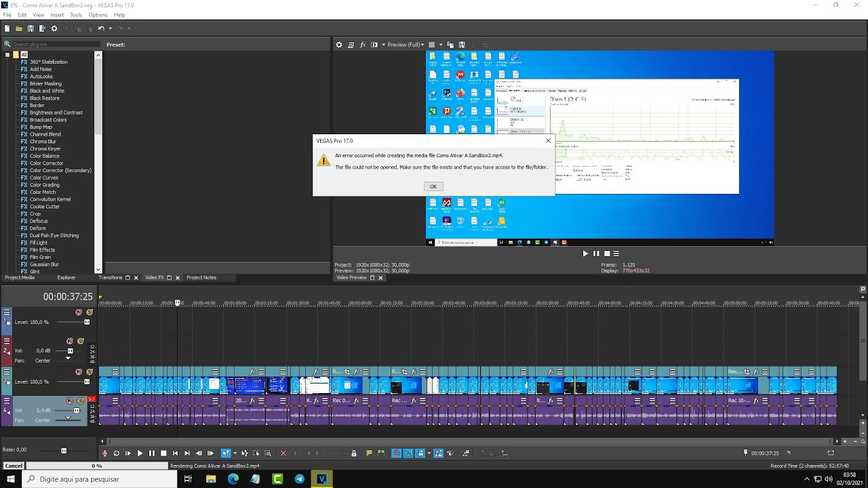Click the Undo arrow icon
Screen dimensions: 868x488
pyautogui.click(x=101, y=28)
